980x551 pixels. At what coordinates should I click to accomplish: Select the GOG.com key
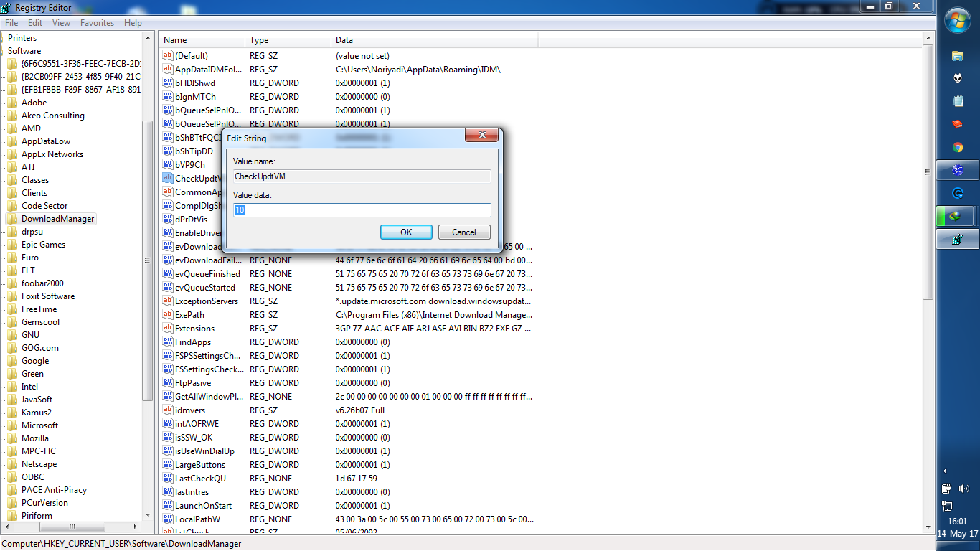[x=40, y=348]
